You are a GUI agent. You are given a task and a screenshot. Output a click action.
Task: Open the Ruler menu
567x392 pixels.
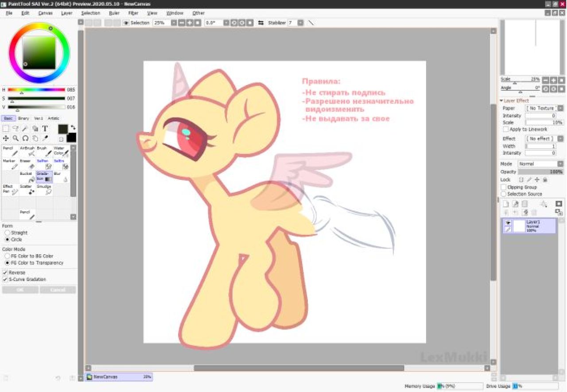114,13
